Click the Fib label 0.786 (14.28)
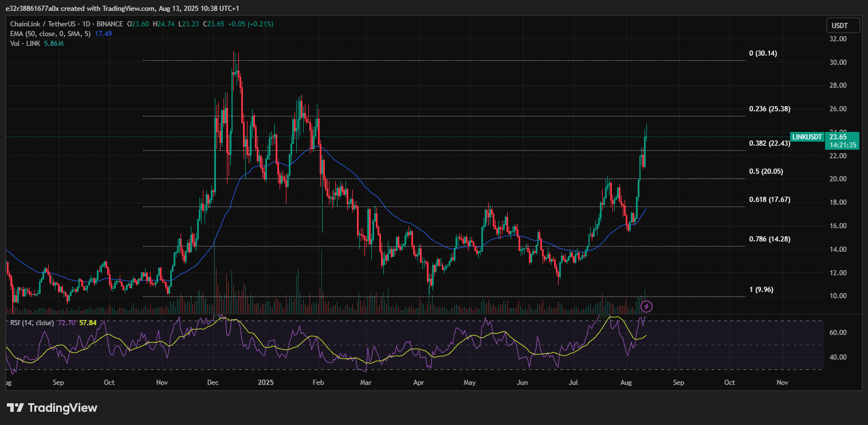Screen dimensions: 868x425 point(770,239)
